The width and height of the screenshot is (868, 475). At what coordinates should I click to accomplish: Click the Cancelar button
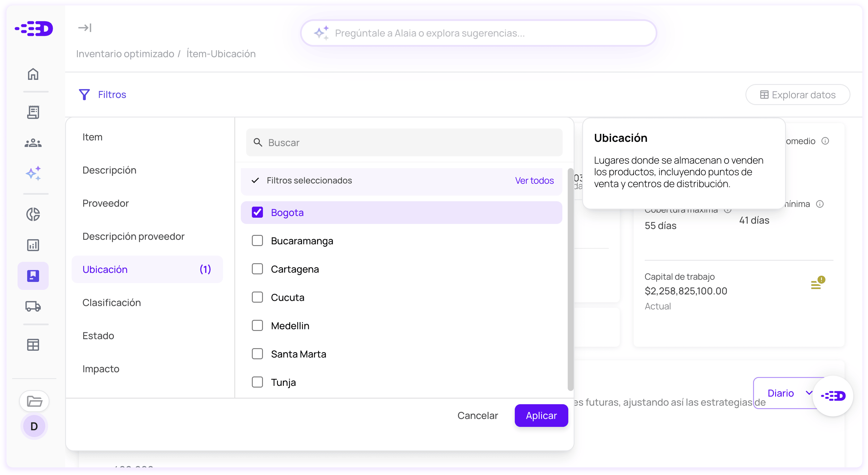click(477, 416)
